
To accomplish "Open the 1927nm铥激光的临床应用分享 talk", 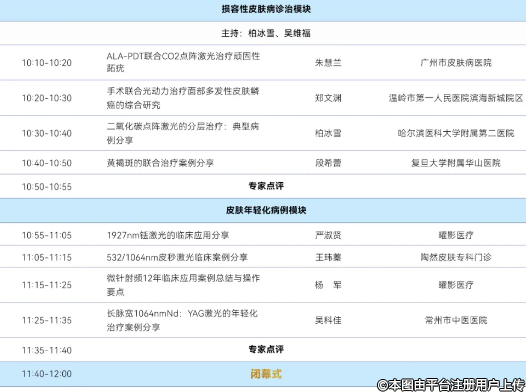I will 168,235.
